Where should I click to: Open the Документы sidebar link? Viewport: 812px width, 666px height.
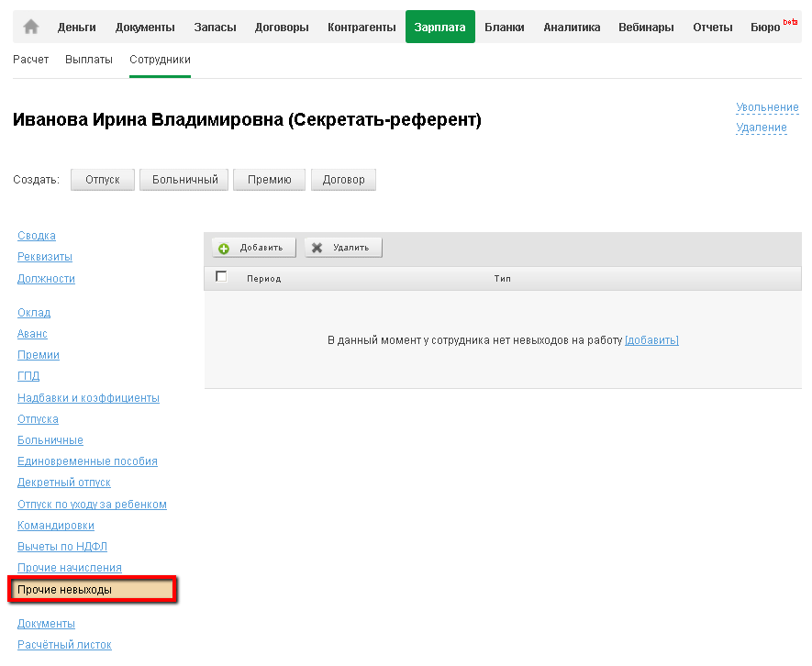pos(46,624)
